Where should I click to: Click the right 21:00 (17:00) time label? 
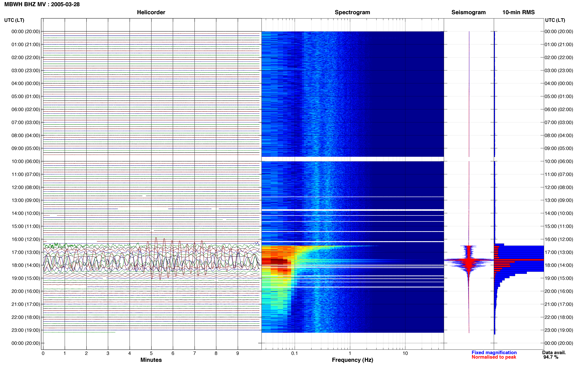coord(559,304)
